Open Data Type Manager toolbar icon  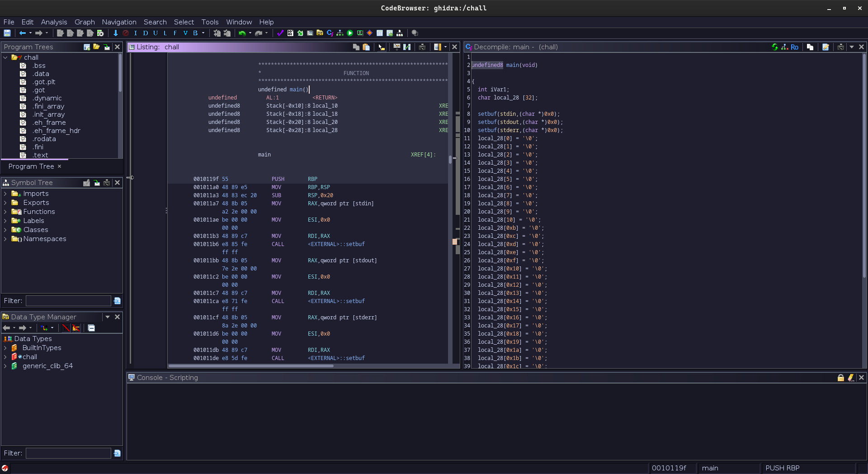click(x=320, y=33)
